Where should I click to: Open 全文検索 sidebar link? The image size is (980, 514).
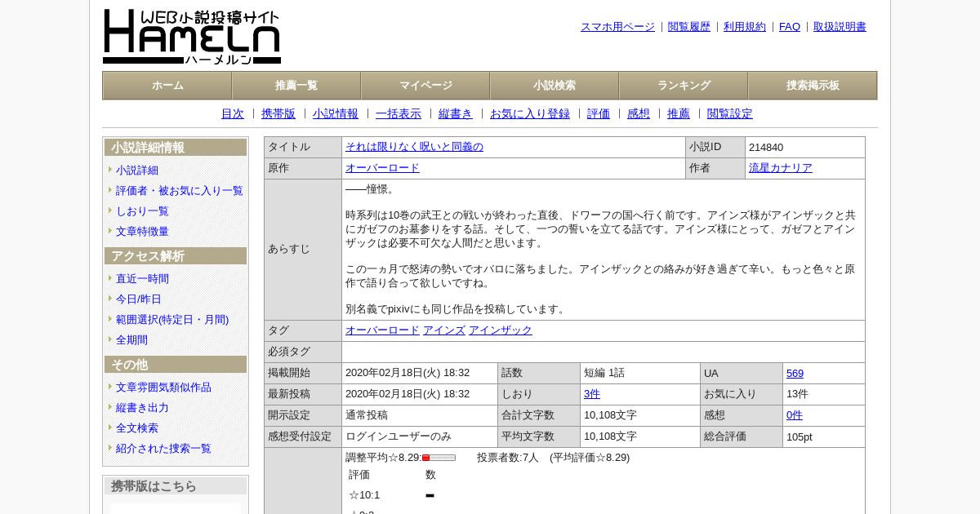(x=137, y=428)
